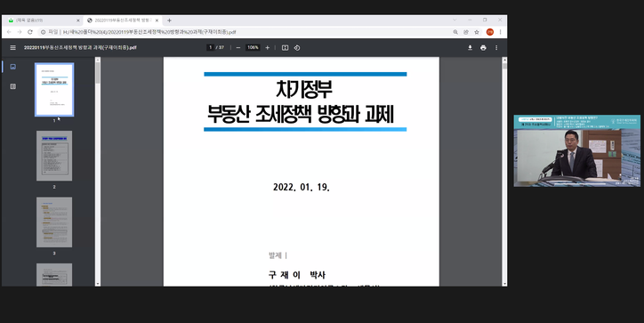Close the first browser tab
The image size is (644, 323).
click(78, 20)
